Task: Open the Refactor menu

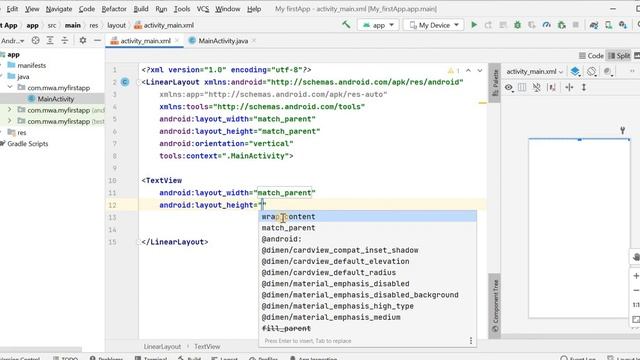Action: click(114, 9)
